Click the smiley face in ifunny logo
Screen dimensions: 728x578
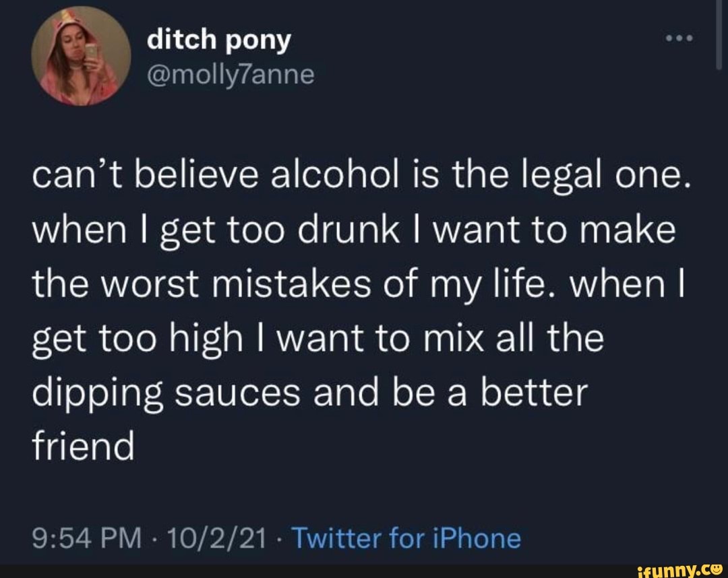click(x=717, y=569)
